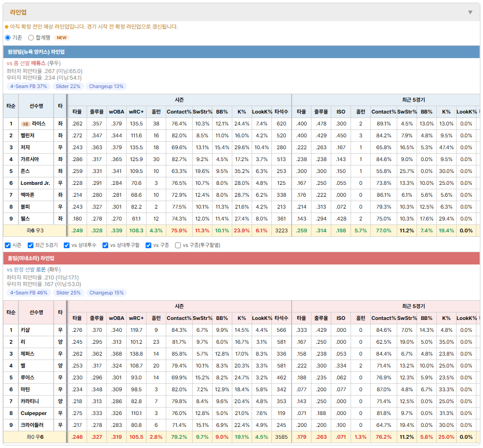Click the 원정팀(뉴욕 양키스) 라인업 header bar
This screenshot has height=448, width=483.
click(x=241, y=52)
